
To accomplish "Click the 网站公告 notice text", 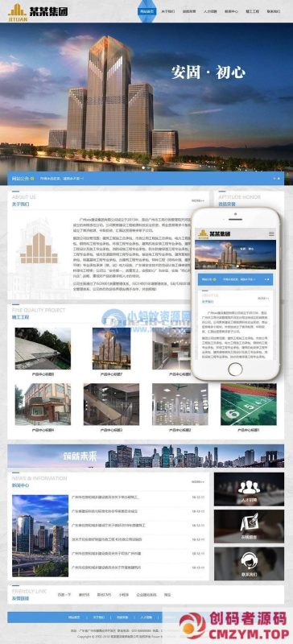I will 62,179.
